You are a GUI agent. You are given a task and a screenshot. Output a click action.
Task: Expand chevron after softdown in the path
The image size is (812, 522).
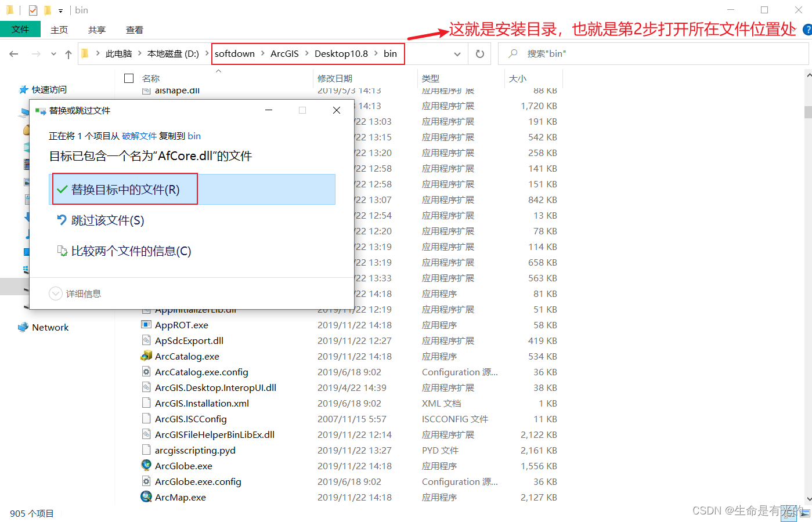click(263, 53)
